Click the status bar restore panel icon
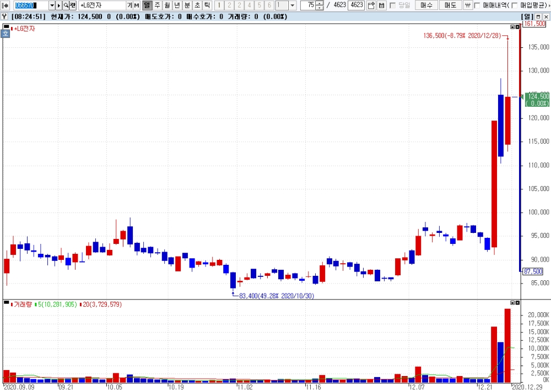This screenshot has width=551, height=392. tap(538, 17)
